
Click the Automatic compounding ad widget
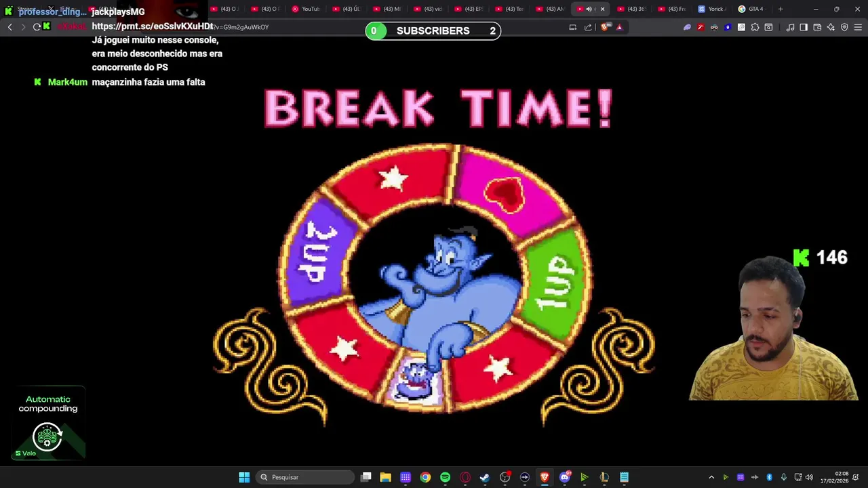pyautogui.click(x=47, y=424)
